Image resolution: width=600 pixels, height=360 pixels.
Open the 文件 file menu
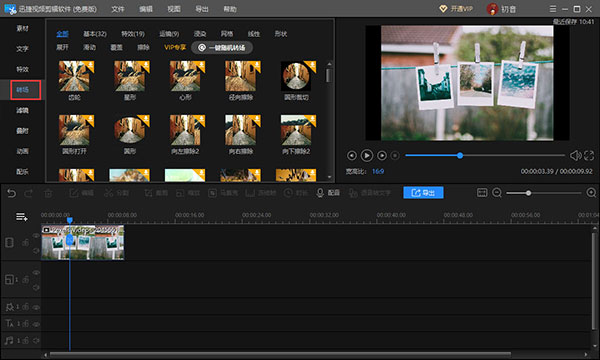click(x=117, y=9)
